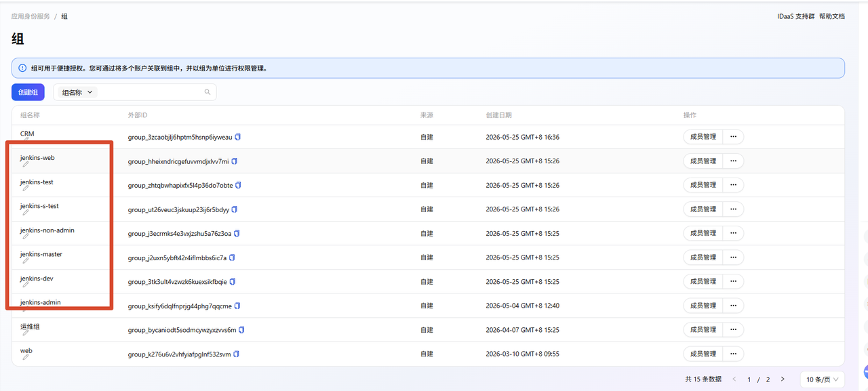This screenshot has width=868, height=391.
Task: Open the 10 条/页 page size dropdown
Action: click(x=822, y=379)
